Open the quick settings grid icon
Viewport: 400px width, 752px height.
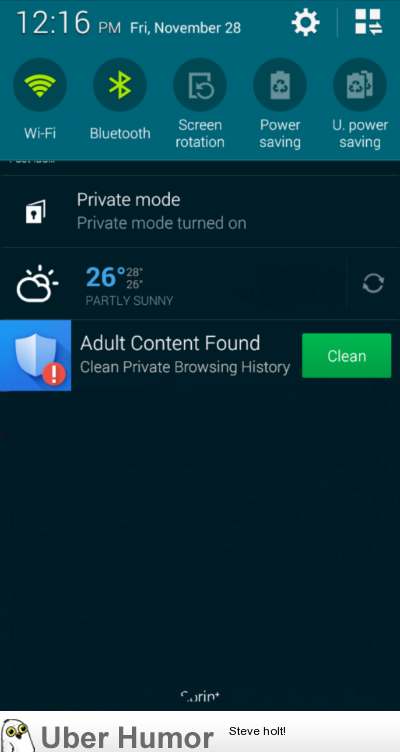tap(368, 22)
